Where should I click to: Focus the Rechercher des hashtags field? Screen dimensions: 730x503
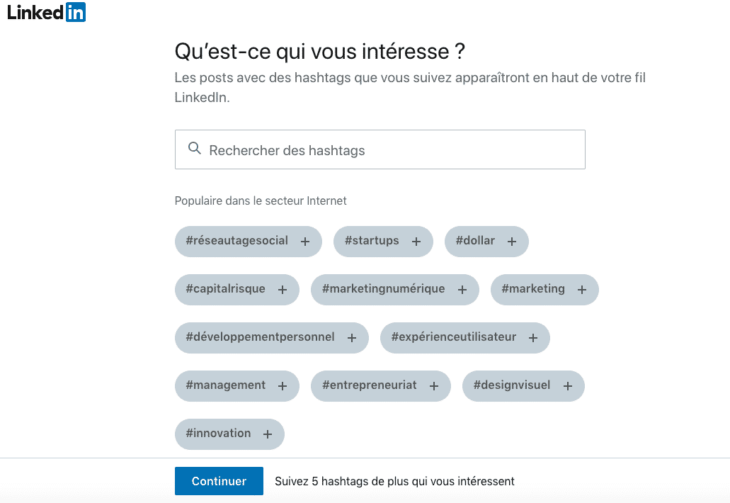pos(390,150)
